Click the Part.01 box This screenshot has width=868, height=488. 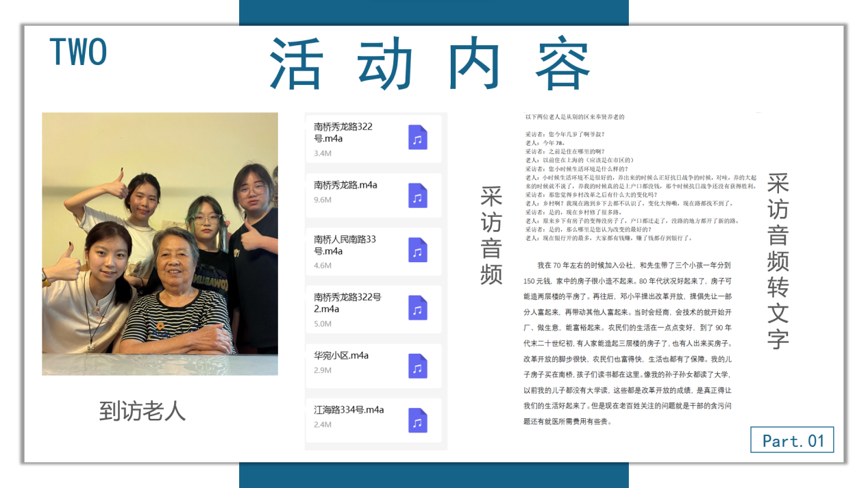point(792,440)
